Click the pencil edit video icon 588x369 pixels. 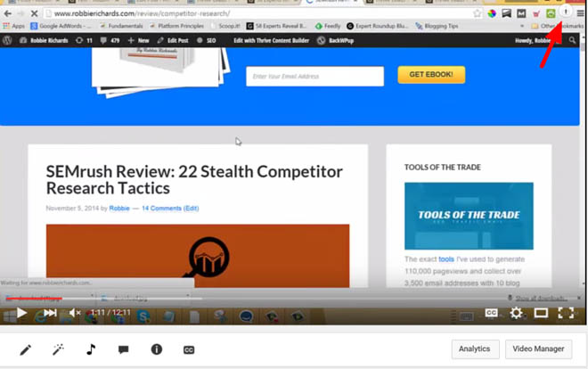coord(25,350)
